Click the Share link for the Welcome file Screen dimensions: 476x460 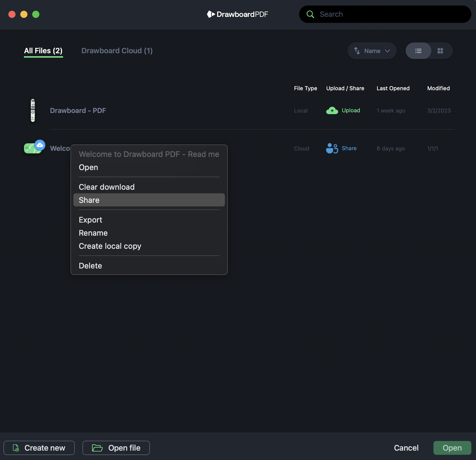pyautogui.click(x=349, y=148)
